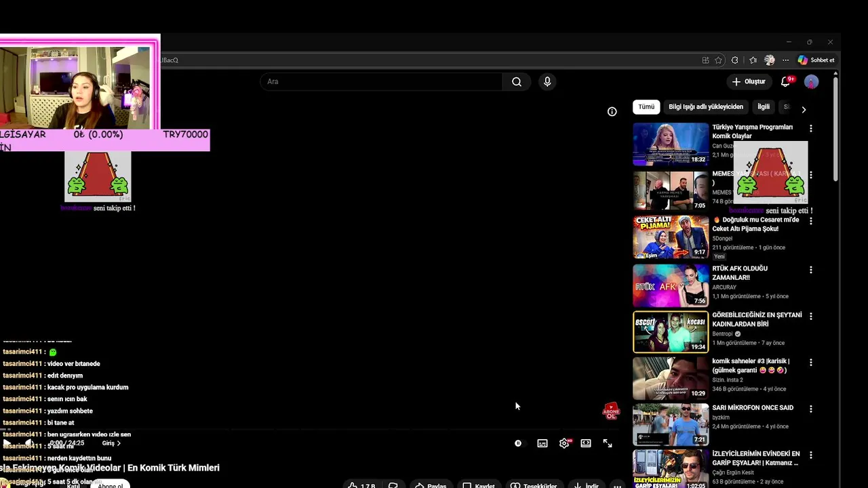Like the video thumbs-up 1,7 B
The image size is (868, 488).
pos(361,485)
